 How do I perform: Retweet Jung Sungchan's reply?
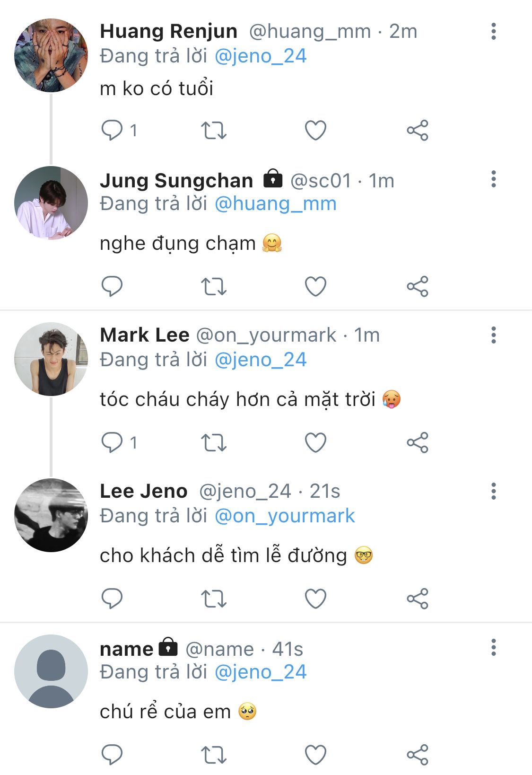[x=214, y=287]
